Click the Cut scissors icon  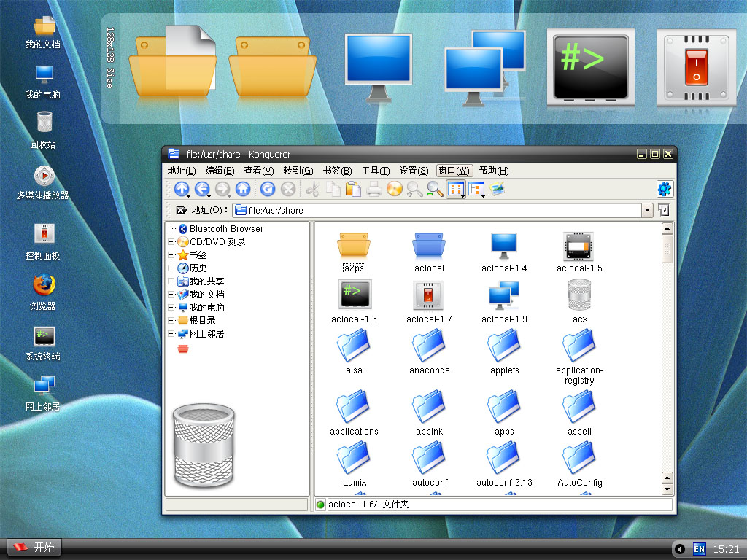tap(312, 189)
